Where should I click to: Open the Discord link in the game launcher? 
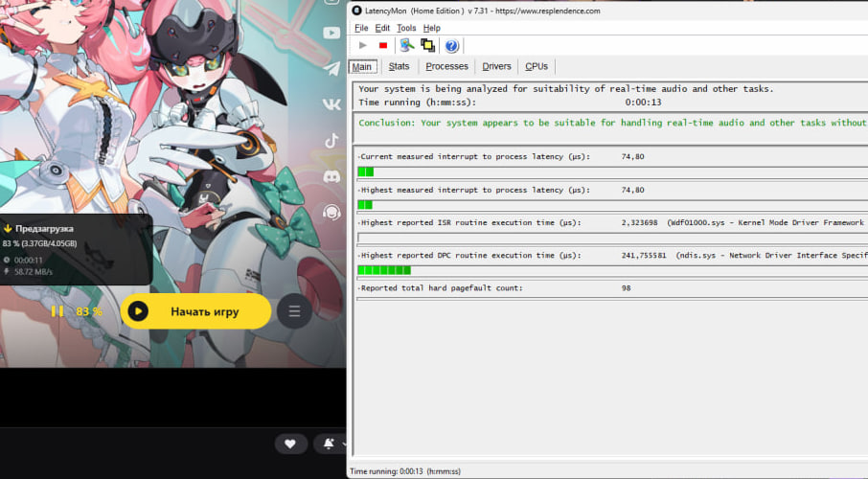331,176
